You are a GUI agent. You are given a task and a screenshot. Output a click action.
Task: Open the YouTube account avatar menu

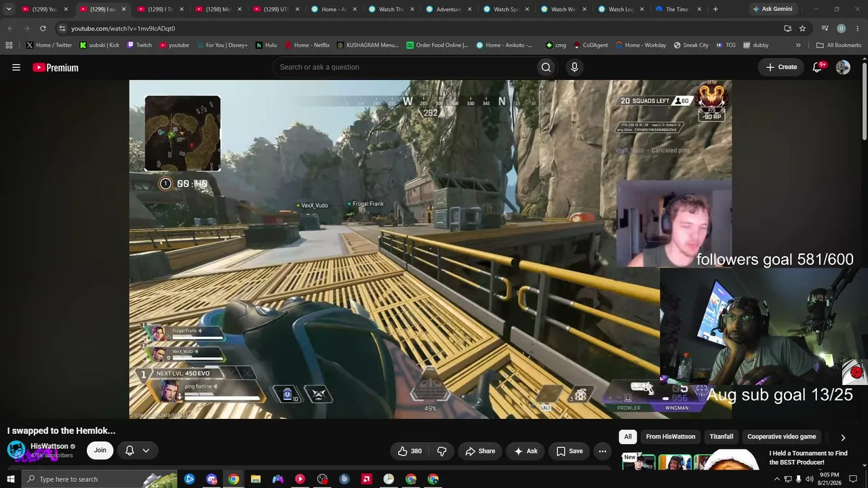(843, 67)
